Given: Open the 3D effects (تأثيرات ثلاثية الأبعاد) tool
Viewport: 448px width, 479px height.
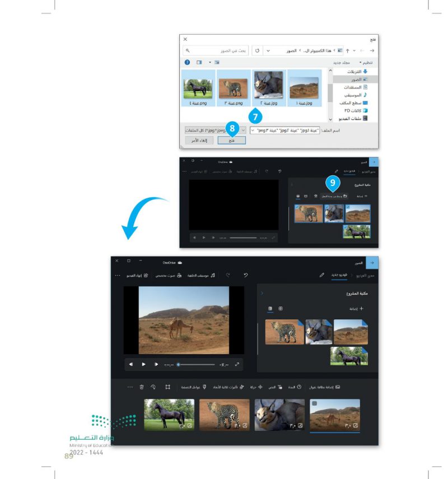Looking at the screenshot, I should [x=222, y=387].
